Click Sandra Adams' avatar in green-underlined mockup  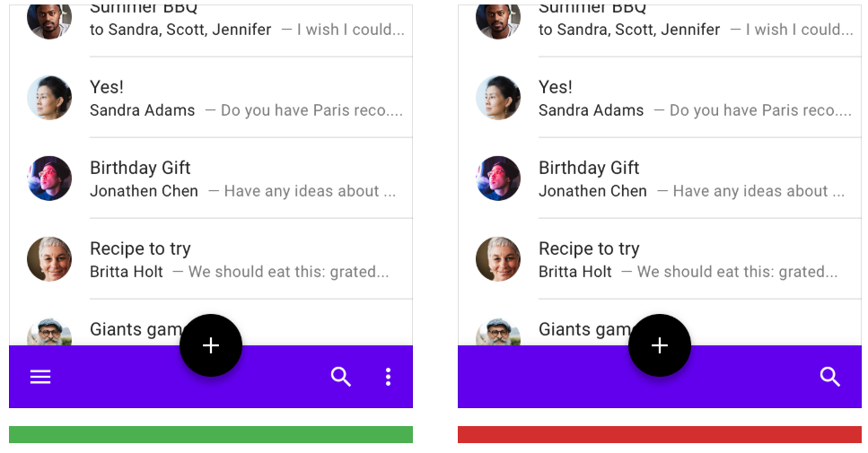[49, 98]
